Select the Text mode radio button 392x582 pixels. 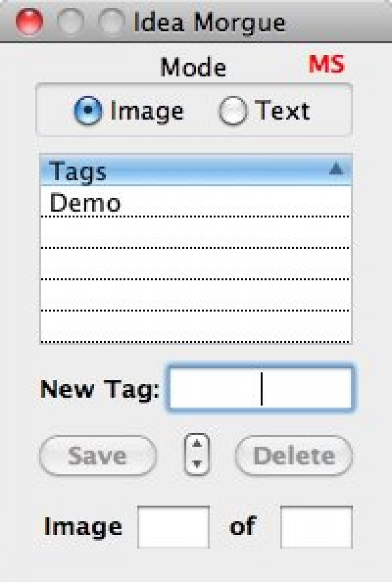point(233,112)
